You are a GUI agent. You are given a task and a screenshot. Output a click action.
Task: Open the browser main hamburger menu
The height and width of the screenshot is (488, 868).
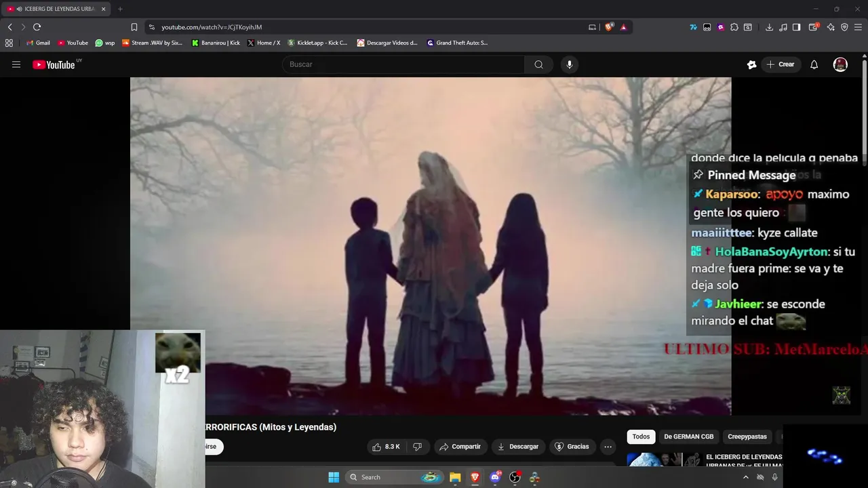point(859,27)
